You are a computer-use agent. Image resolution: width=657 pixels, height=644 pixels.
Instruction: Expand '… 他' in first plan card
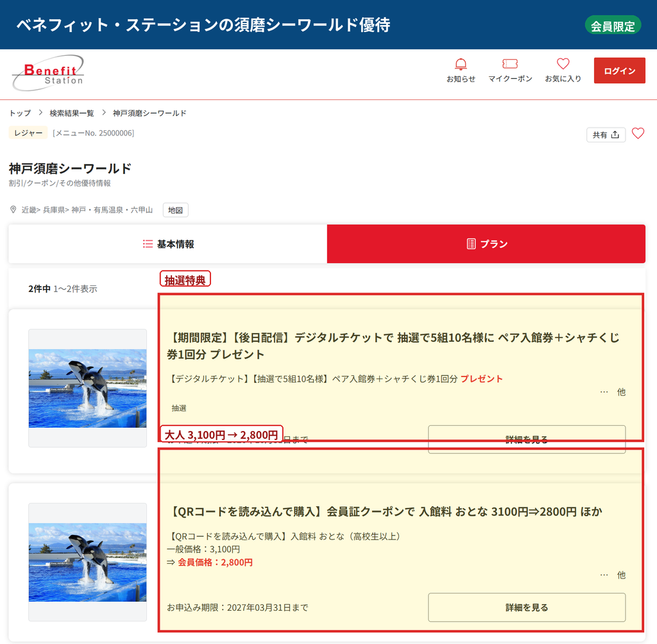point(613,392)
